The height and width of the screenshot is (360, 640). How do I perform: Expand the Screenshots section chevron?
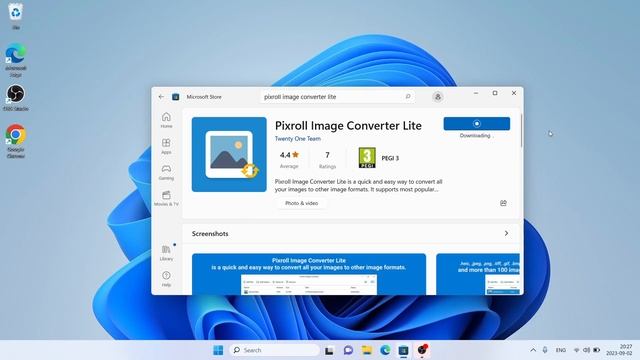[x=506, y=233]
